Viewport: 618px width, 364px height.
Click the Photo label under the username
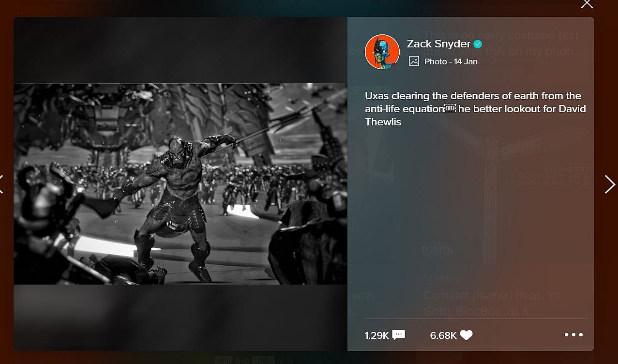[x=436, y=61]
